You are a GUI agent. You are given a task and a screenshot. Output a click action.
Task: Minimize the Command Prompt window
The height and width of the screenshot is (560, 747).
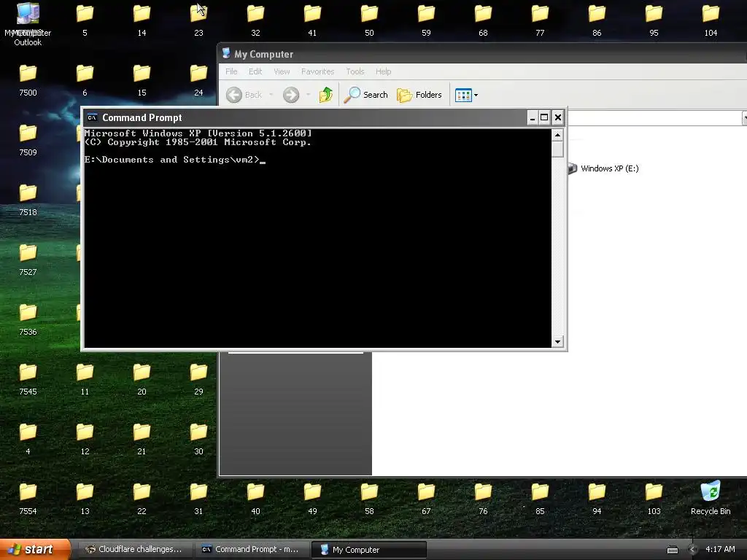[533, 117]
